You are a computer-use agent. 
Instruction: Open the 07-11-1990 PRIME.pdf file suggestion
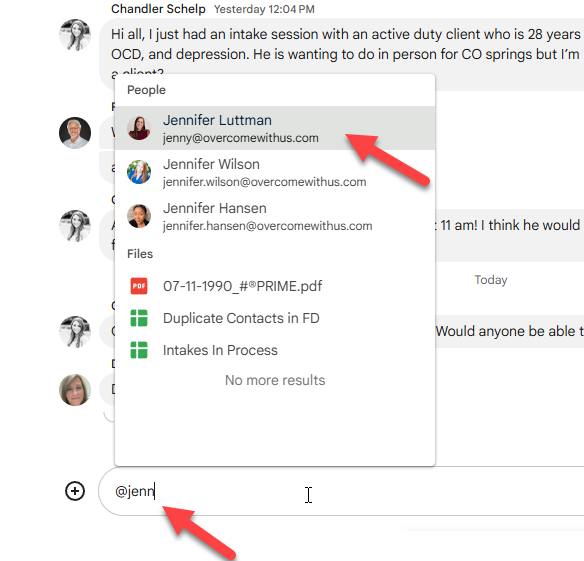[x=275, y=286]
